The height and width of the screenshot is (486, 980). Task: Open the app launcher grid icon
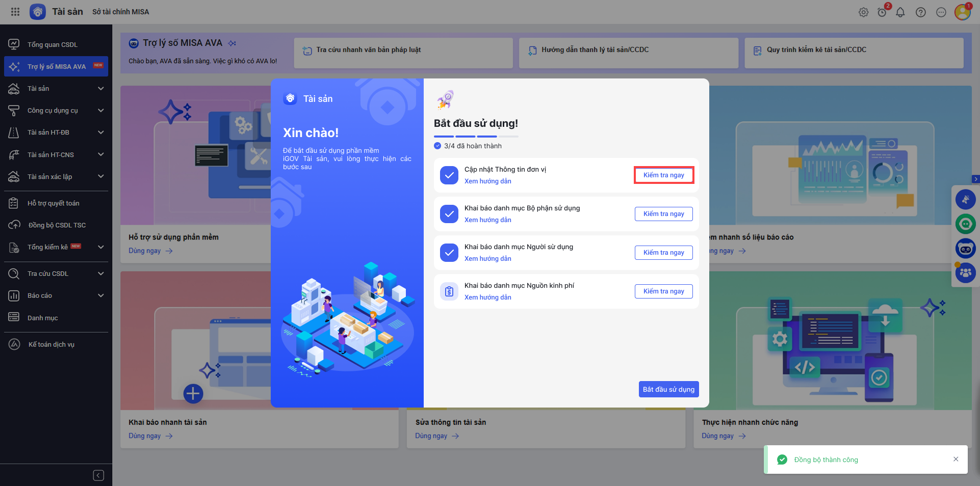[x=15, y=12]
